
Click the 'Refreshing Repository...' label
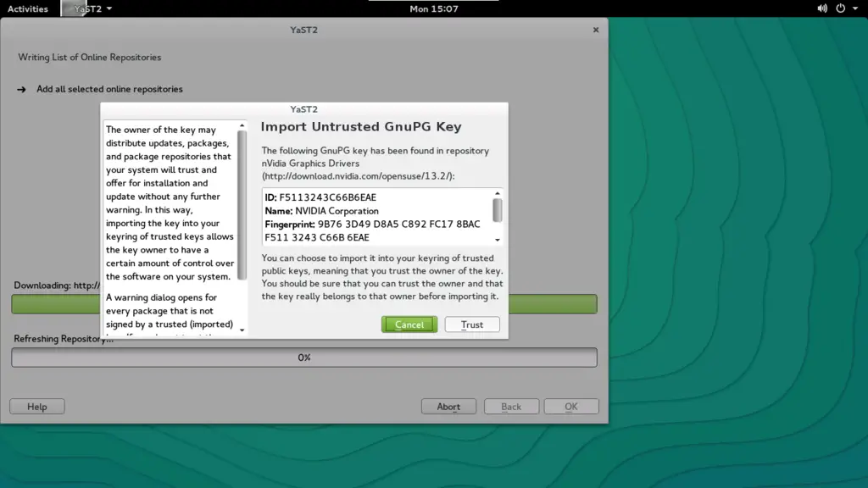(x=64, y=339)
